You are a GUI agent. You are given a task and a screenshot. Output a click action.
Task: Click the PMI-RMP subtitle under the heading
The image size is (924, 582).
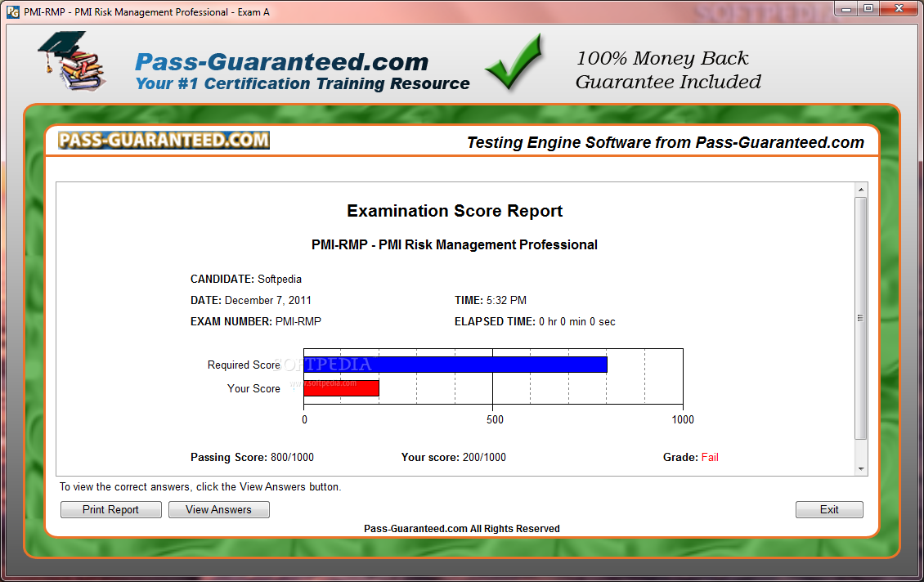point(455,245)
